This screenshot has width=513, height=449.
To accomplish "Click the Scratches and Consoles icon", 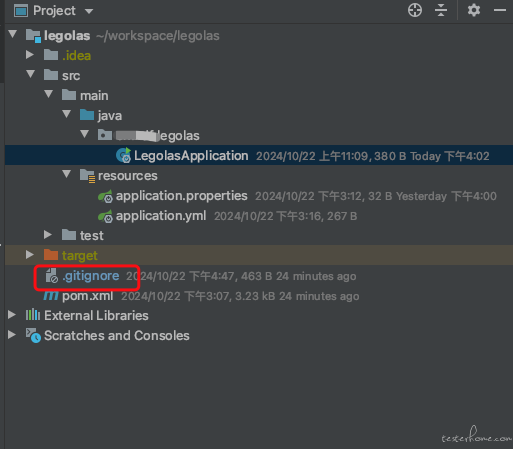I will 33,335.
